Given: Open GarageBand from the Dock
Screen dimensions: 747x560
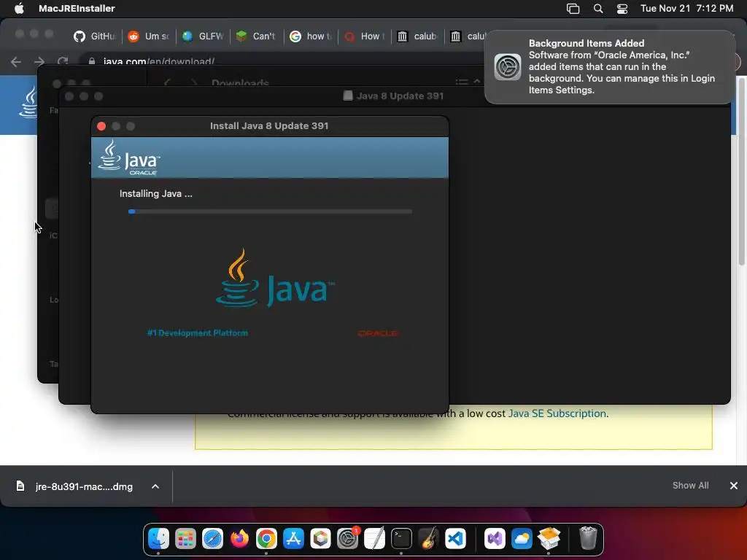Looking at the screenshot, I should point(429,539).
